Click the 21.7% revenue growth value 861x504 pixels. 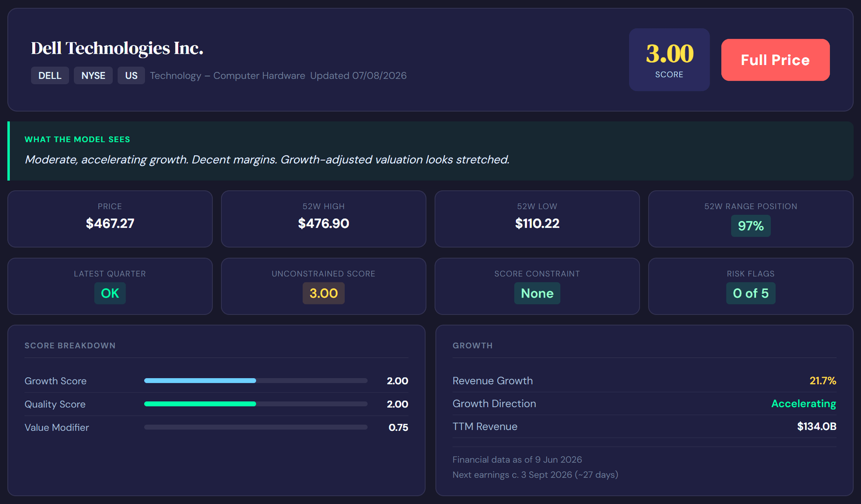pos(823,381)
